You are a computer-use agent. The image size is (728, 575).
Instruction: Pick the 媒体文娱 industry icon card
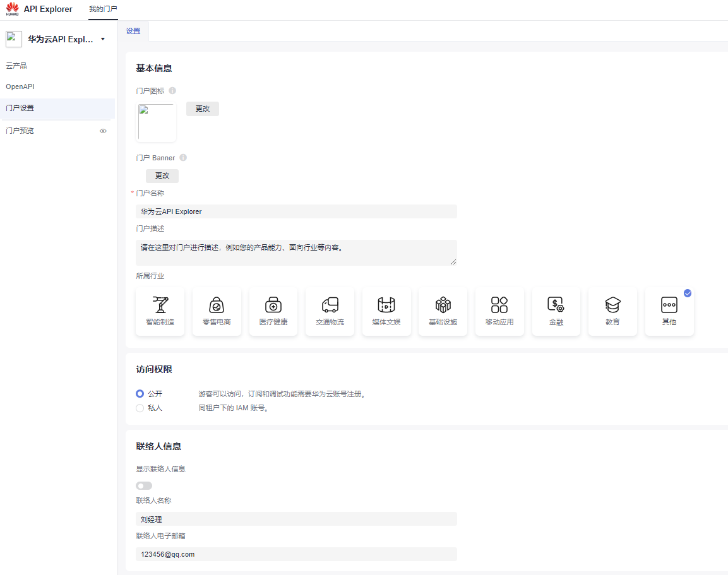click(x=387, y=311)
